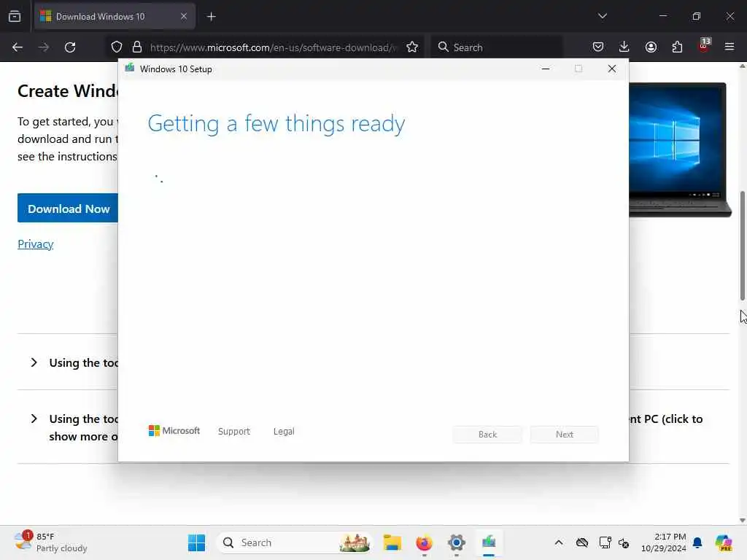Minimize the Windows 10 Setup window

pos(546,69)
